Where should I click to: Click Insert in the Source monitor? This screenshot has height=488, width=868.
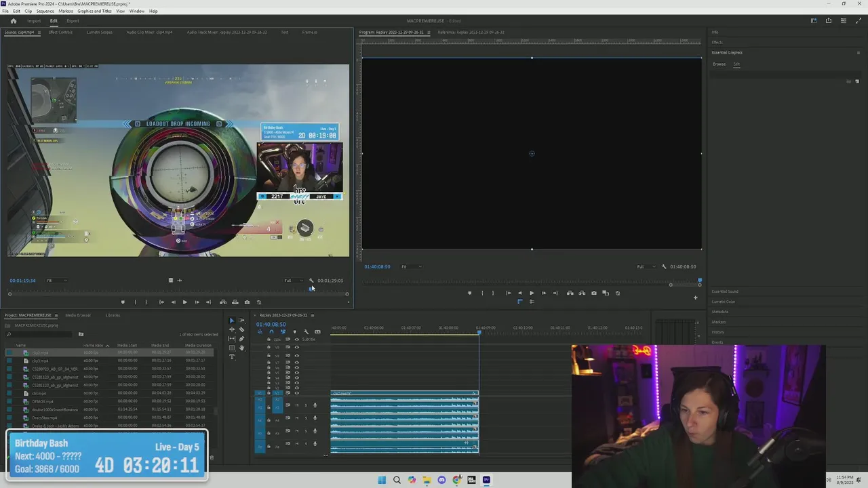click(223, 302)
